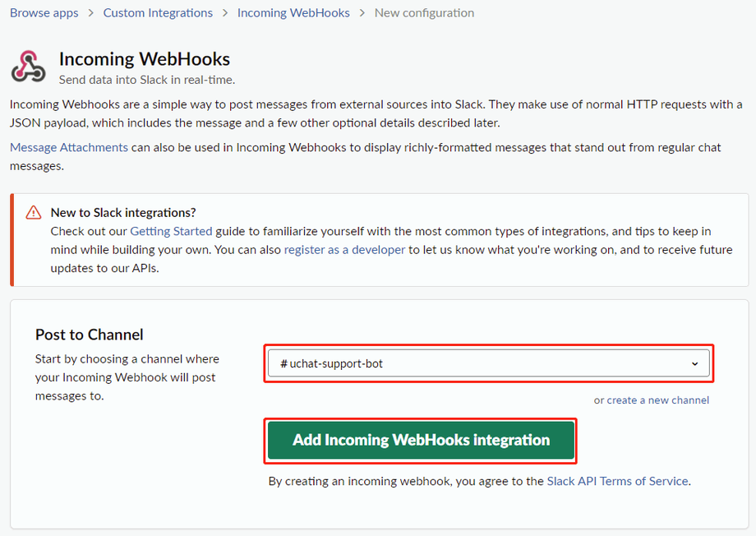Screen dimensions: 756x536
Task: Click the chevron after Browse apps breadcrumb
Action: [x=91, y=13]
